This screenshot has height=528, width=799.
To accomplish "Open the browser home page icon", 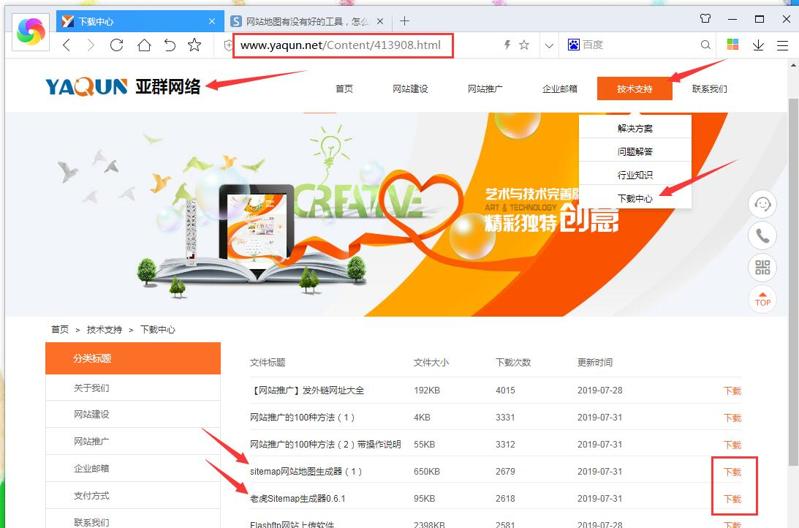I will click(144, 45).
